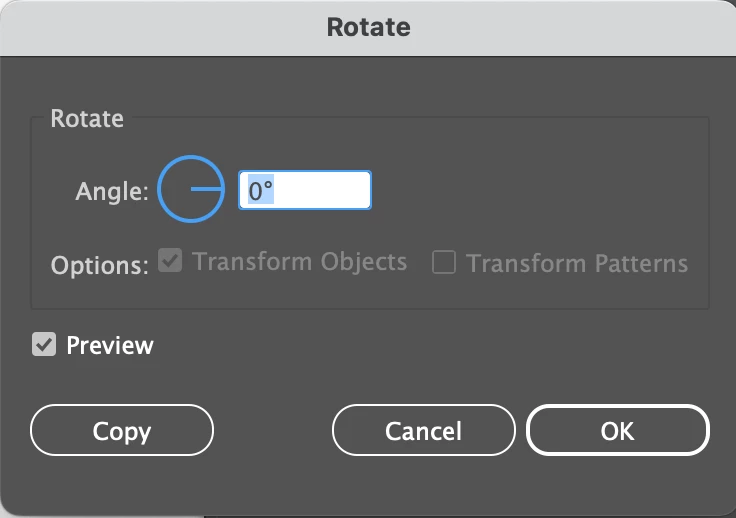Viewport: 736px width, 518px height.
Task: Click the Transform Patterns label text
Action: tap(577, 264)
